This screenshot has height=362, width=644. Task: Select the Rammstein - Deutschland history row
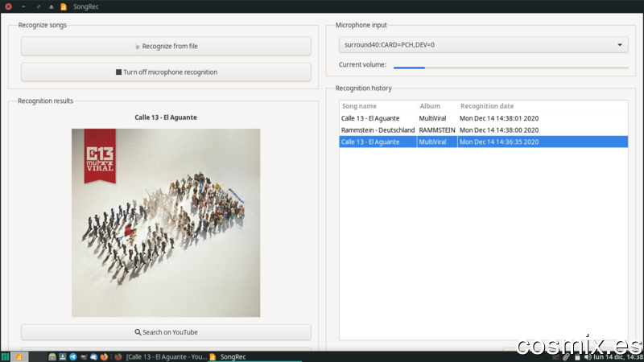click(x=484, y=130)
